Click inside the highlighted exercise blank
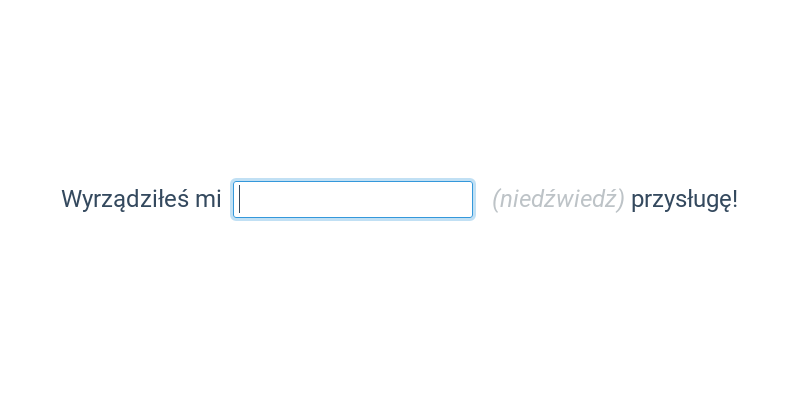 point(353,199)
